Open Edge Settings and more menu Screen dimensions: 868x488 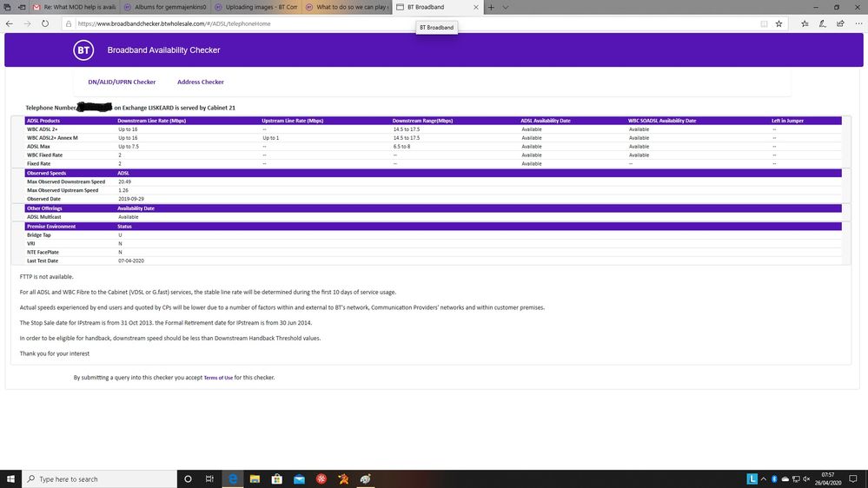(x=858, y=23)
